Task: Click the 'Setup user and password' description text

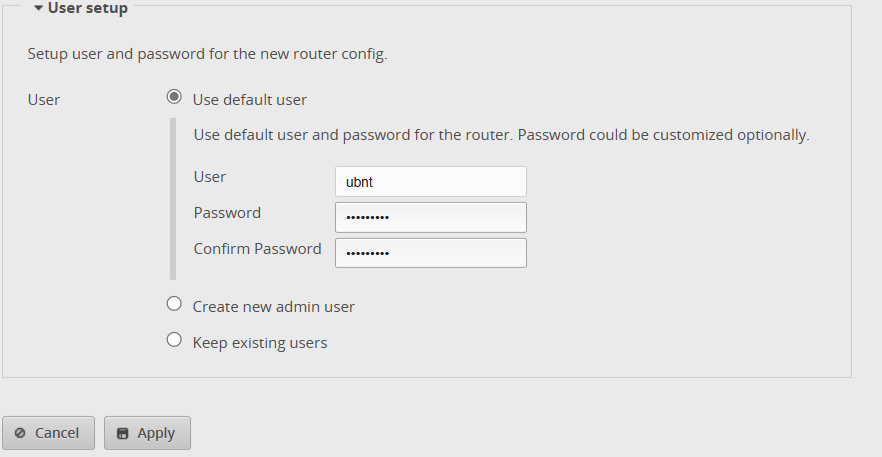Action: (207, 54)
